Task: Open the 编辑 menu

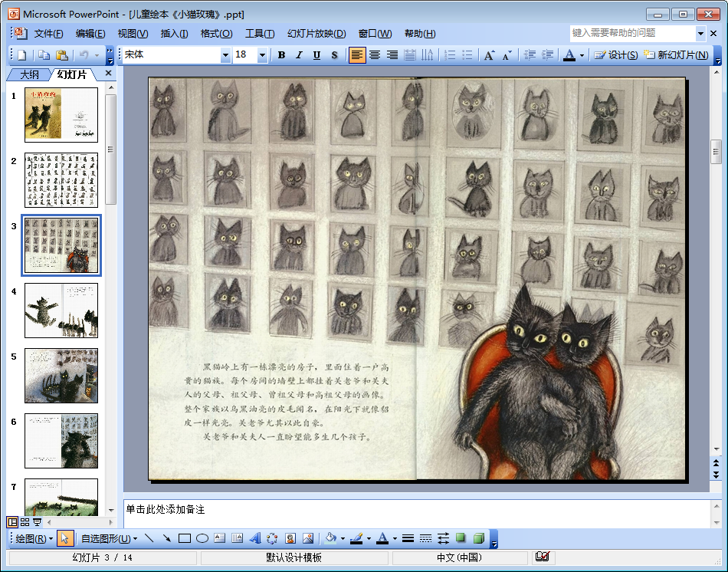Action: (x=90, y=34)
